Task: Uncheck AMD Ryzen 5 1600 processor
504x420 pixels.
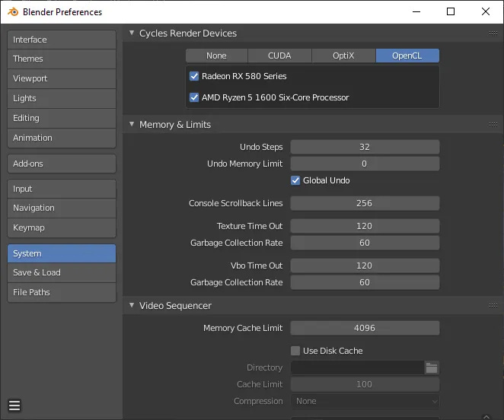Action: point(194,97)
